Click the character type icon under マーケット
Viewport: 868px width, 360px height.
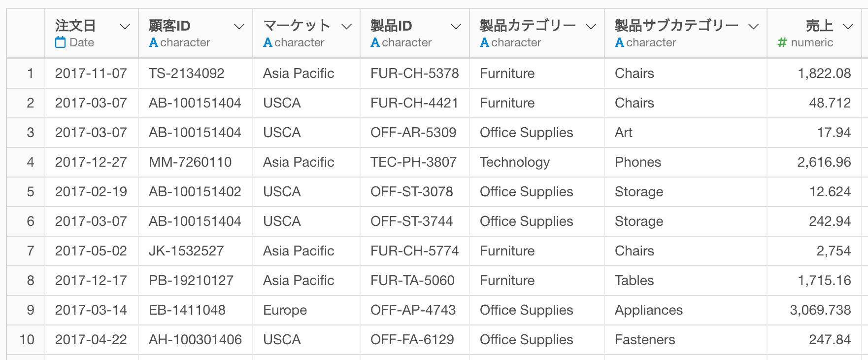pos(267,43)
